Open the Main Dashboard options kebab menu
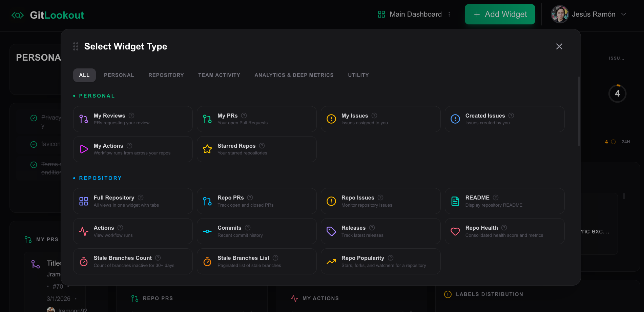 tap(449, 14)
